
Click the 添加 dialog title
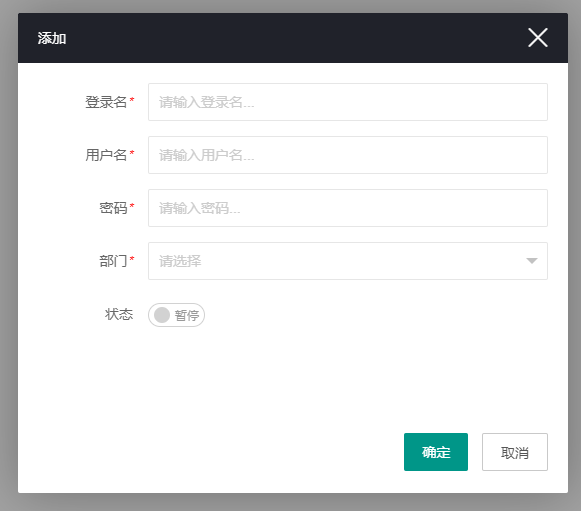pyautogui.click(x=52, y=38)
